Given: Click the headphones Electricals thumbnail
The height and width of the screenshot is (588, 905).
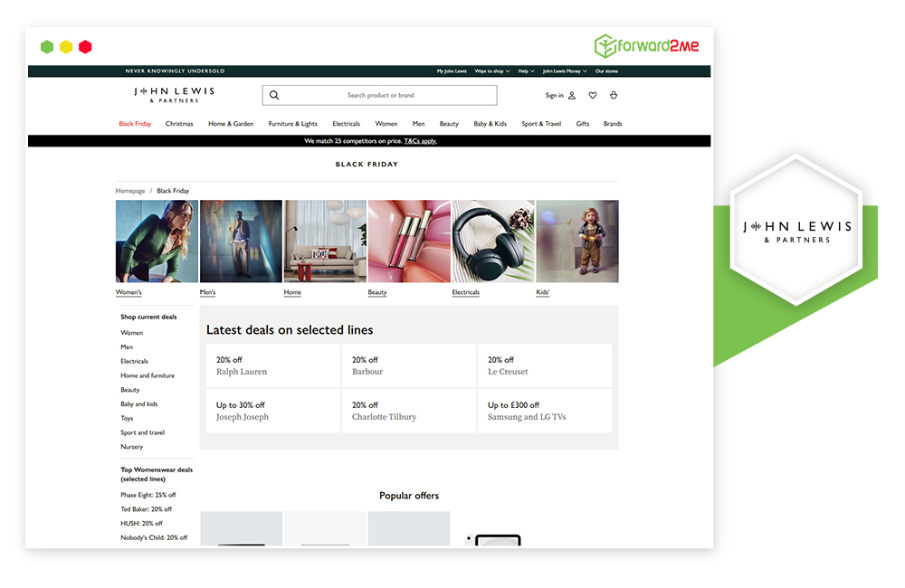Looking at the screenshot, I should [493, 242].
